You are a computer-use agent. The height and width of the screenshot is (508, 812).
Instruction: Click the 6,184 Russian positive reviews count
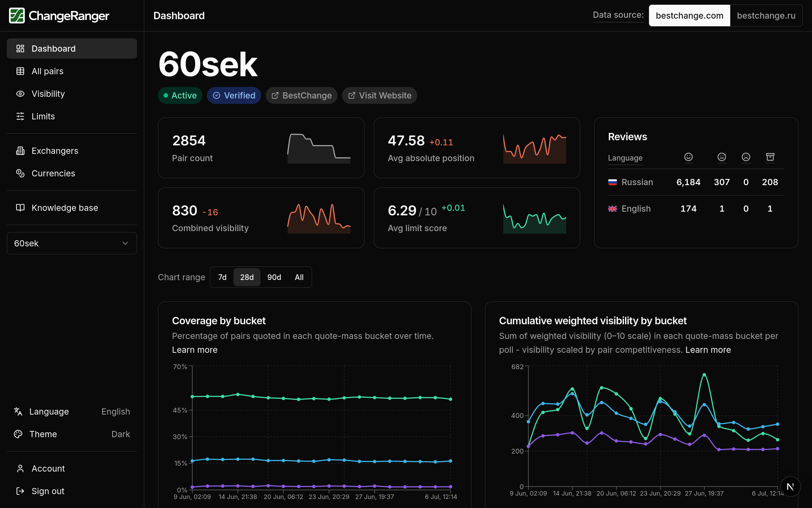point(688,182)
